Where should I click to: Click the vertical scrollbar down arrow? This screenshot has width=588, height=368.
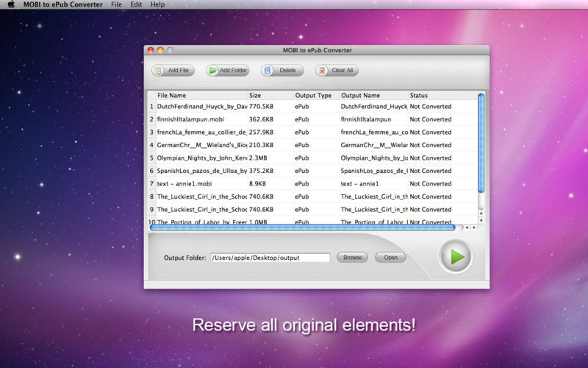tap(481, 221)
